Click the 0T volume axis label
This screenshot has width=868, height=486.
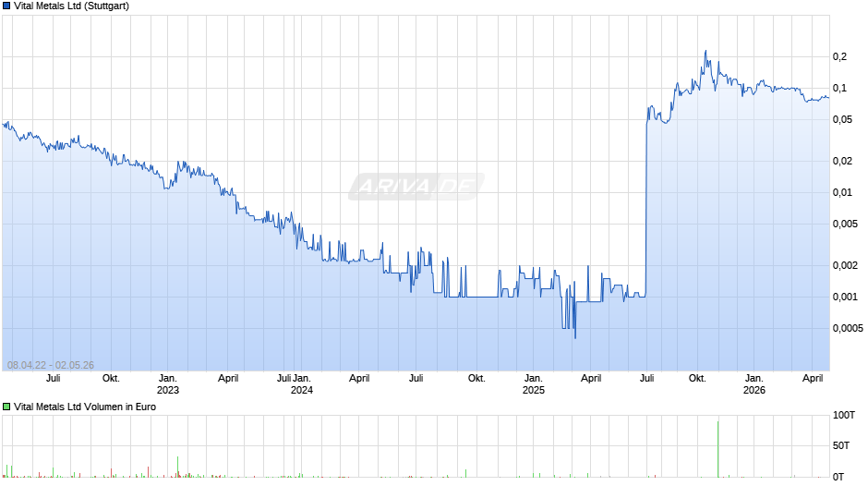(x=838, y=477)
